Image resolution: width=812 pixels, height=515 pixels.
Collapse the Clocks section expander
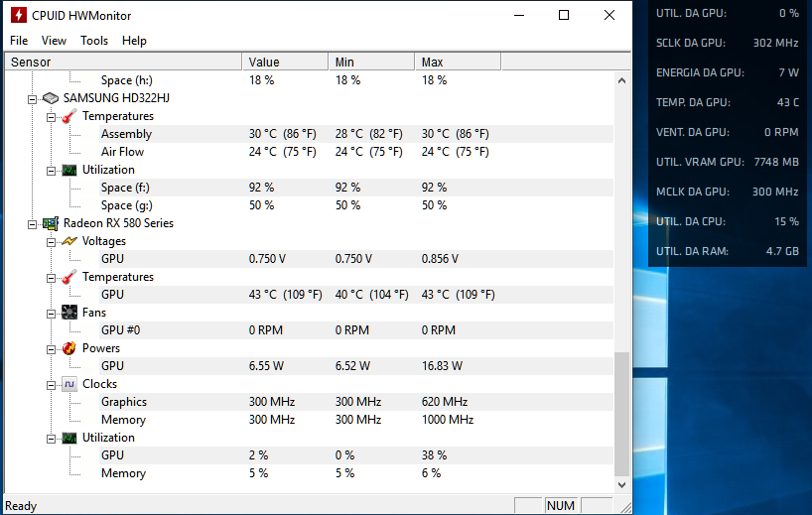(51, 384)
